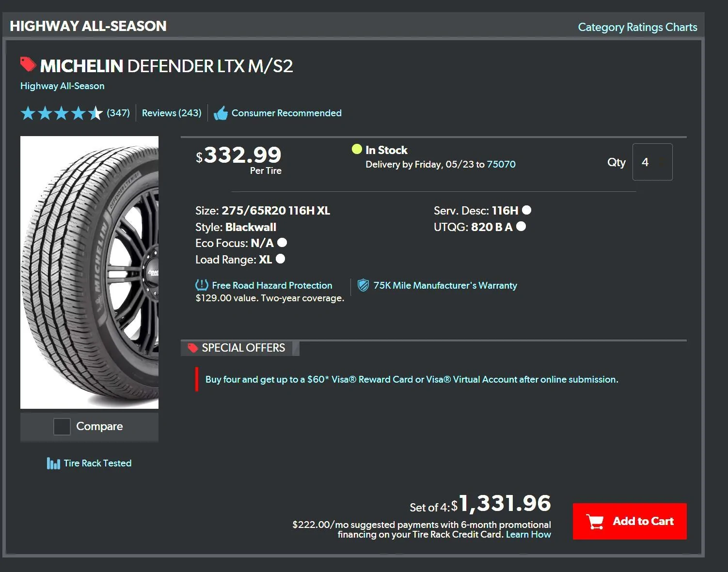This screenshot has width=728, height=572.
Task: Click the Special Offers red tag icon
Action: pyautogui.click(x=193, y=348)
